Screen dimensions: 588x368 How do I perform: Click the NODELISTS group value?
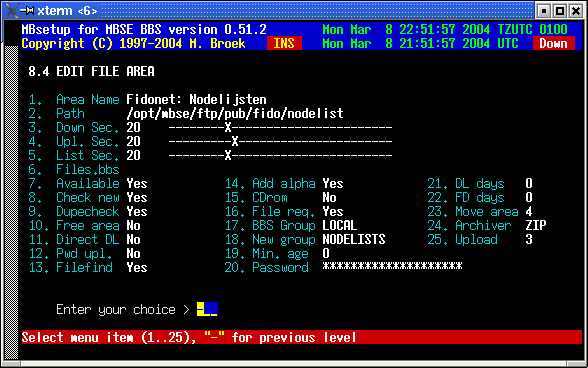click(x=354, y=240)
